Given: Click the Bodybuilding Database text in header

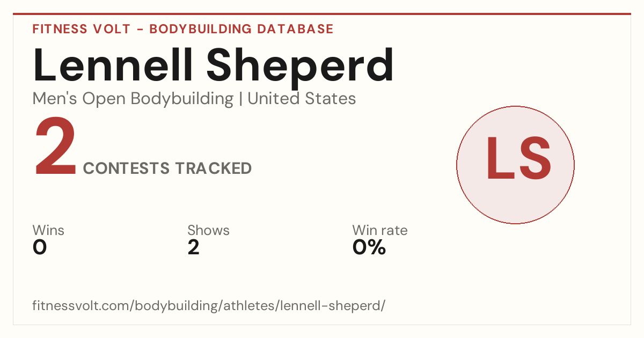Looking at the screenshot, I should pos(241,29).
